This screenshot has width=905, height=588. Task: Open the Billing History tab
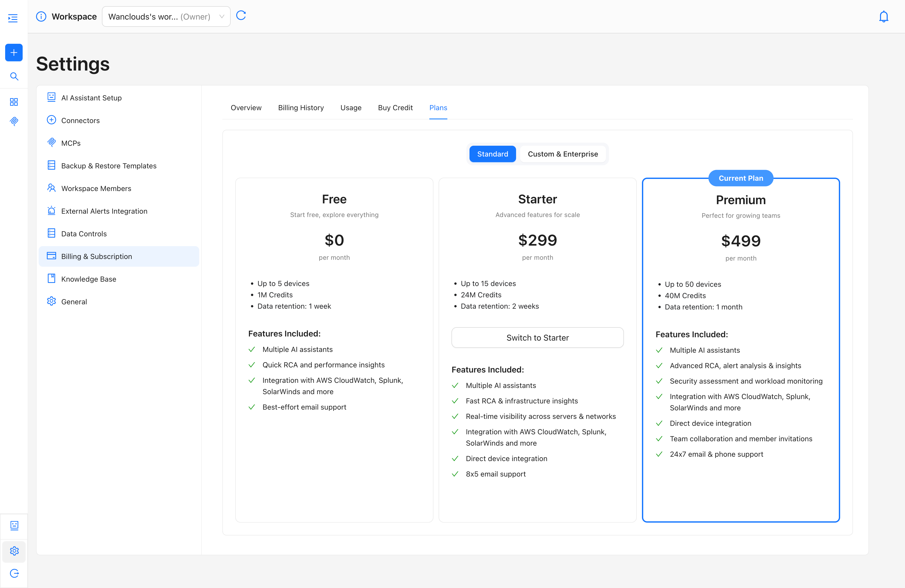(300, 108)
